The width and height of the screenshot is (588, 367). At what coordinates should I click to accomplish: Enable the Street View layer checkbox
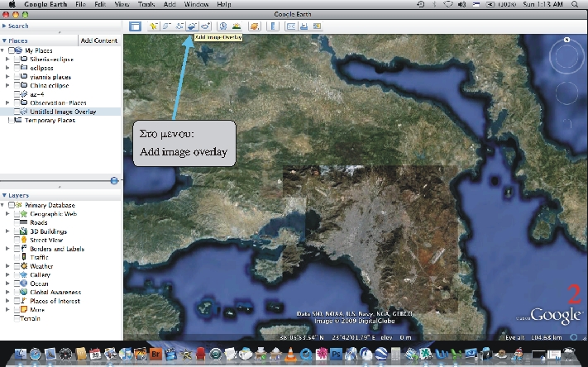pos(17,240)
